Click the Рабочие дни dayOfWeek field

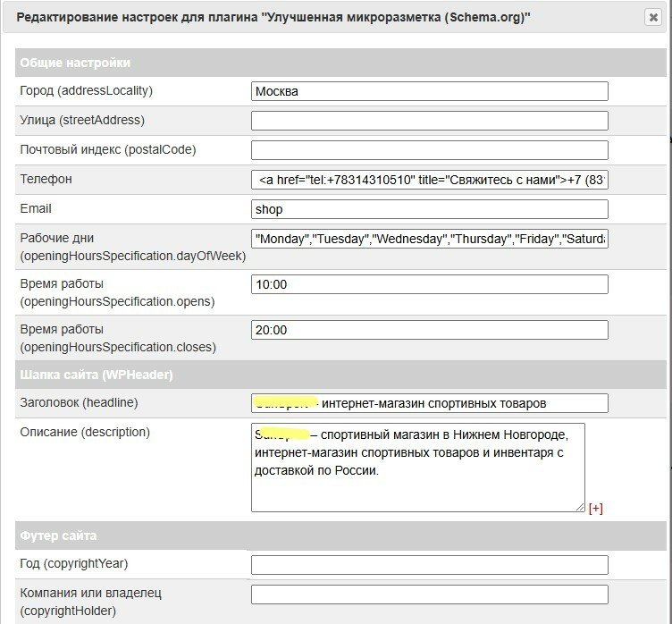coord(429,239)
